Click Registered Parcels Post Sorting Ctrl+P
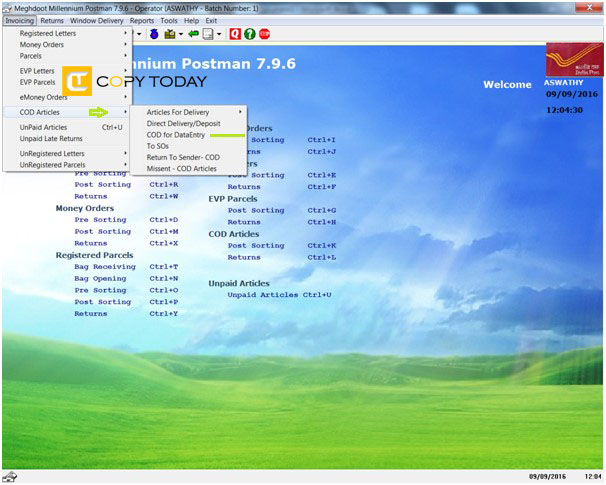This screenshot has width=606, height=485. pos(126,302)
